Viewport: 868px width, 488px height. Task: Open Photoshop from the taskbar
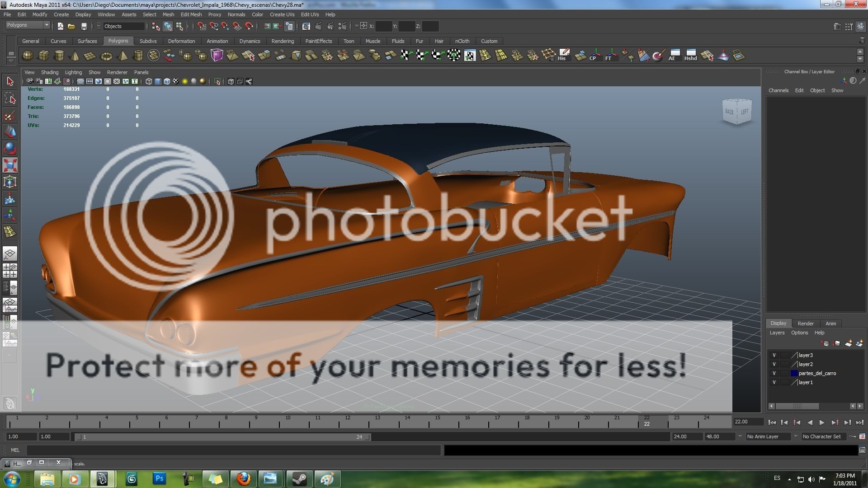[x=159, y=479]
